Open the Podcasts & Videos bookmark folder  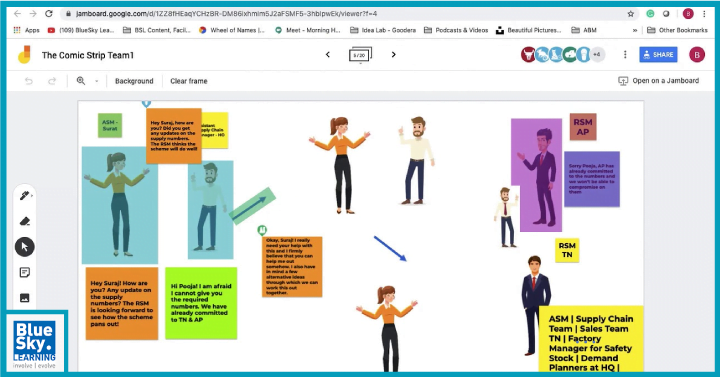[x=456, y=30]
